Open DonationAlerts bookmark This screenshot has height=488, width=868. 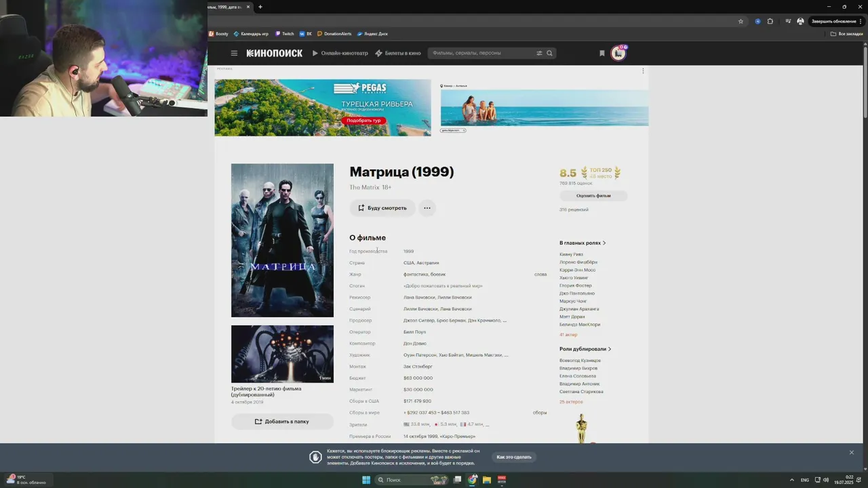tap(334, 33)
